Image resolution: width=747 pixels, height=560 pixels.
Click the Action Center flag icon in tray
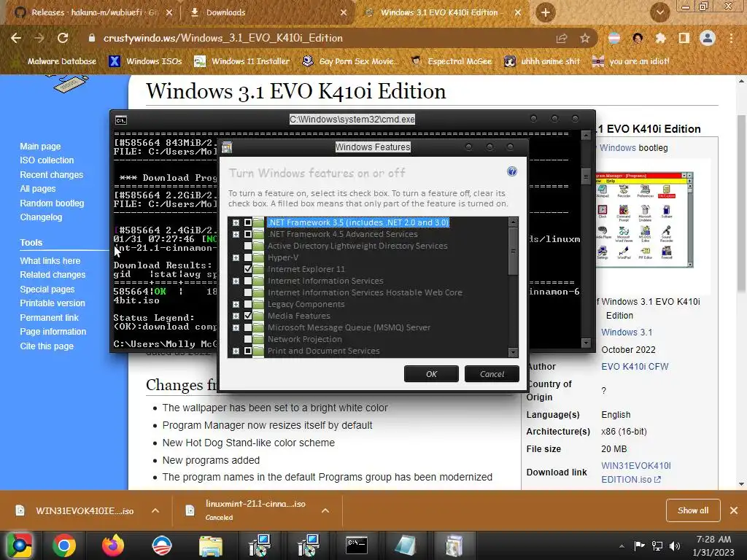click(639, 545)
